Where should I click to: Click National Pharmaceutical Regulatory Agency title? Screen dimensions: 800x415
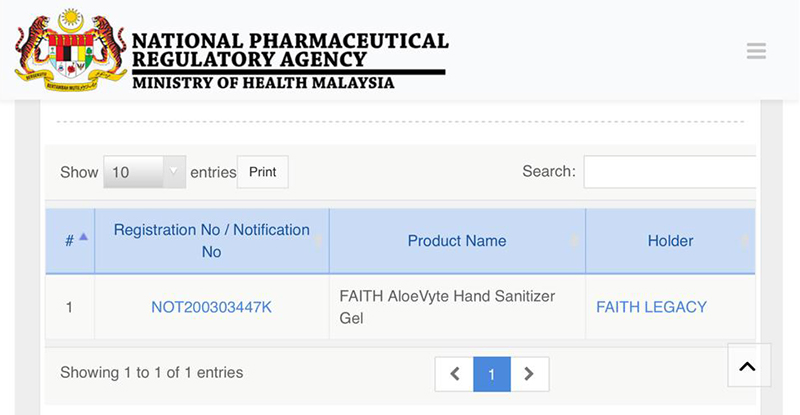coord(290,50)
